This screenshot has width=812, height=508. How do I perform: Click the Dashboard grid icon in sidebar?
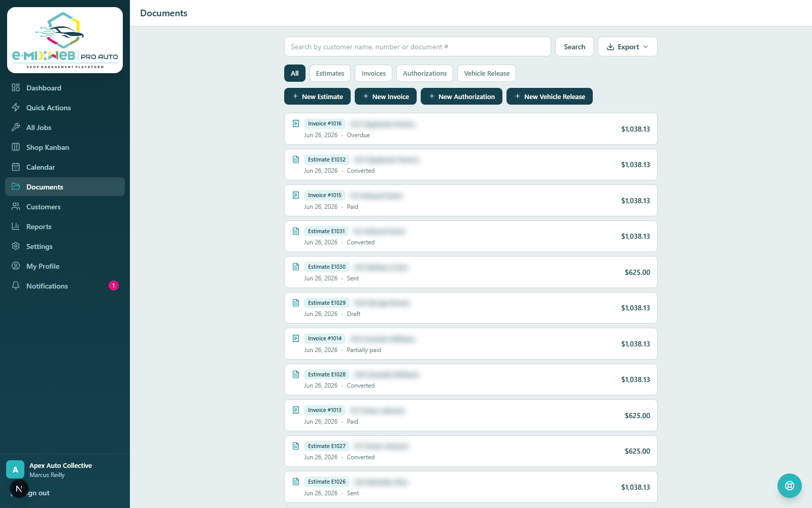(16, 87)
